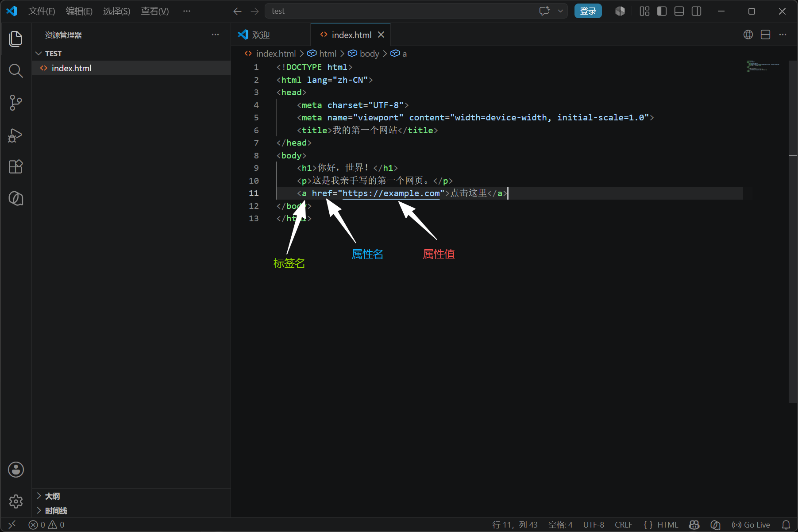Start Go Live server
This screenshot has width=798, height=532.
click(751, 525)
